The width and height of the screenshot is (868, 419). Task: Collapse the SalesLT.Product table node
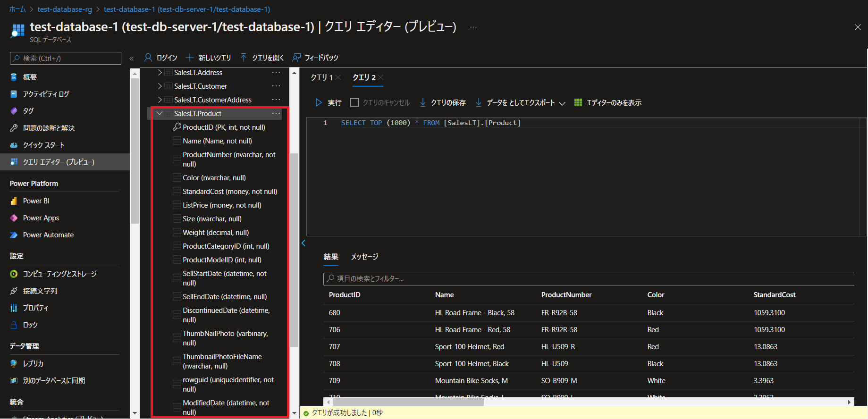click(160, 114)
